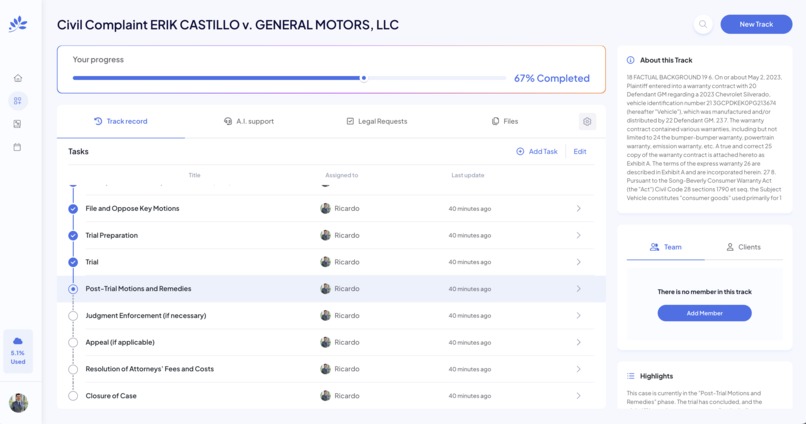Expand Closure of Case row chevron
The height and width of the screenshot is (424, 806).
pos(578,396)
